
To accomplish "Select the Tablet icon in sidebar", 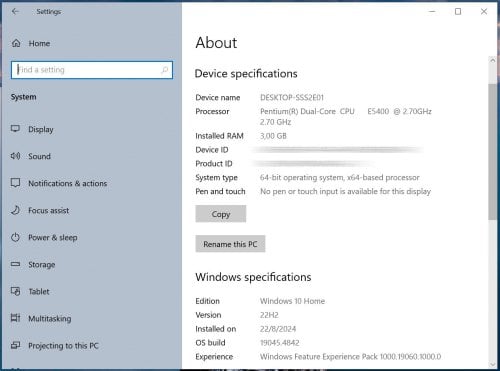I will 15,291.
